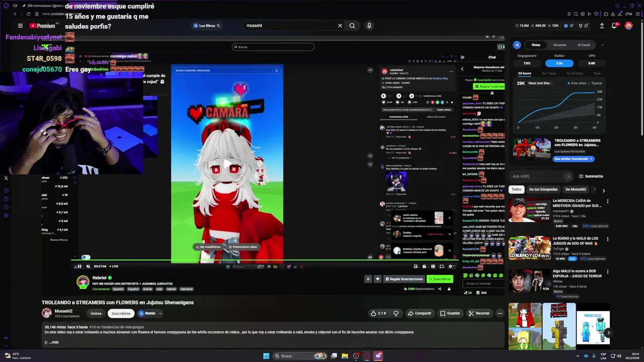Image resolution: width=644 pixels, height=362 pixels.
Task: Switch to vidIQ AI Coach tab
Action: click(584, 45)
